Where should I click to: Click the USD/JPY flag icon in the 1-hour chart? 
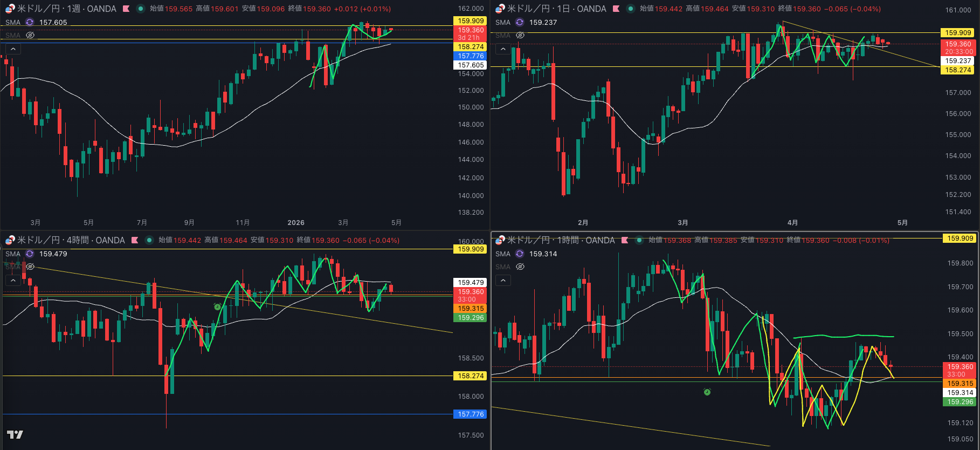[500, 240]
